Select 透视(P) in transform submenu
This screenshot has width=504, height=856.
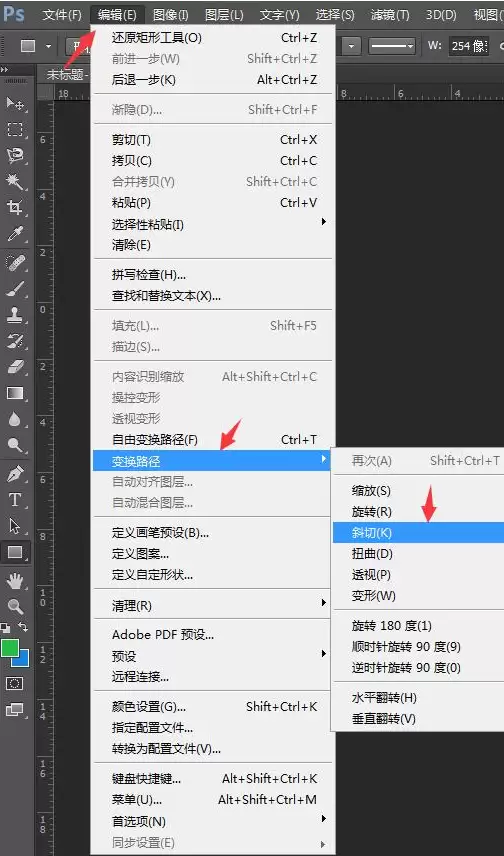tap(418, 574)
